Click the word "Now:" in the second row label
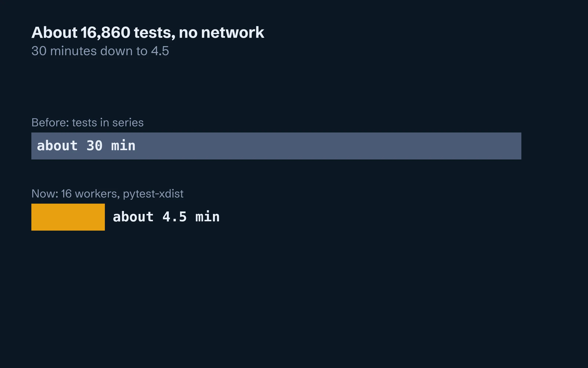The height and width of the screenshot is (368, 588). 45,194
